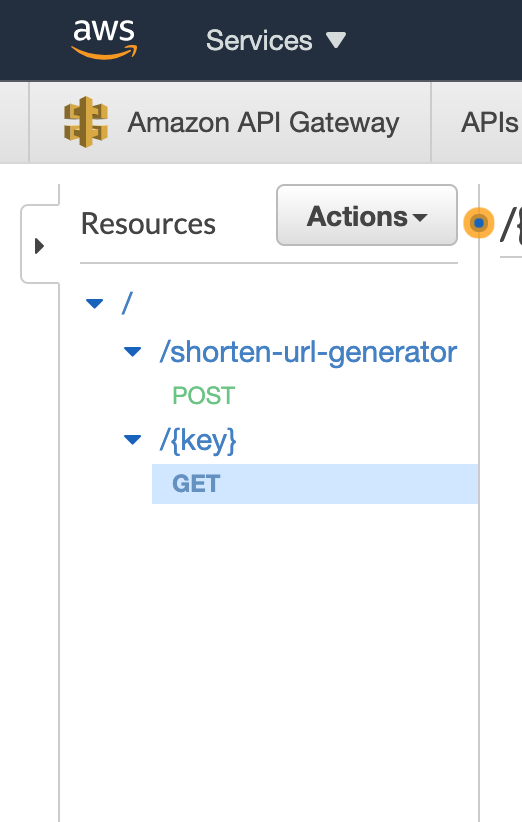This screenshot has height=822, width=522.
Task: Select the /shorten-url-generator resource
Action: tap(308, 352)
